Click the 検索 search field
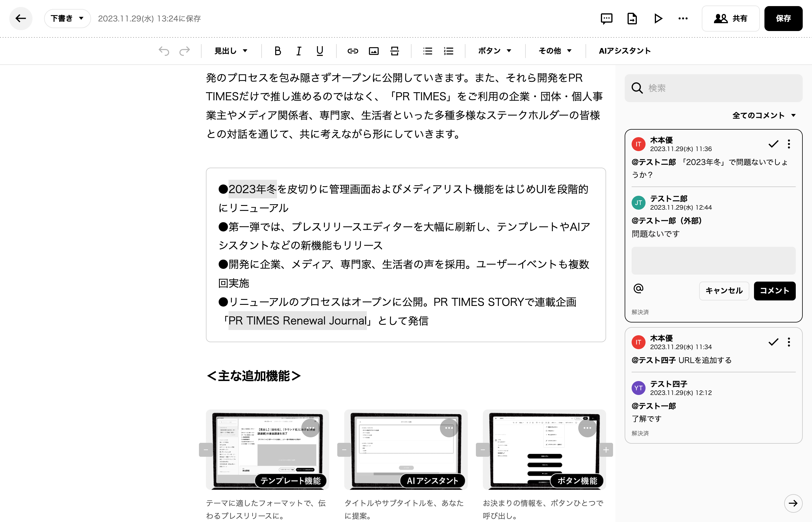Viewport: 812px width, 522px height. tap(713, 88)
